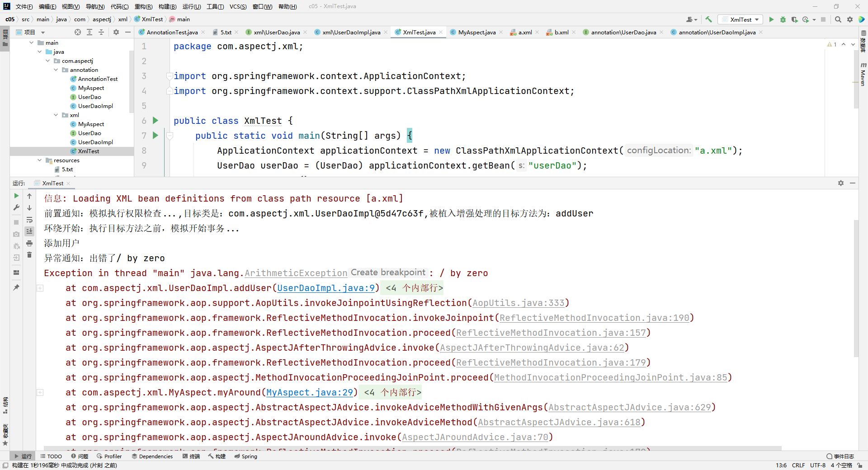Switch to AnnotationTest.java editor tab
This screenshot has height=470, width=868.
(x=172, y=32)
